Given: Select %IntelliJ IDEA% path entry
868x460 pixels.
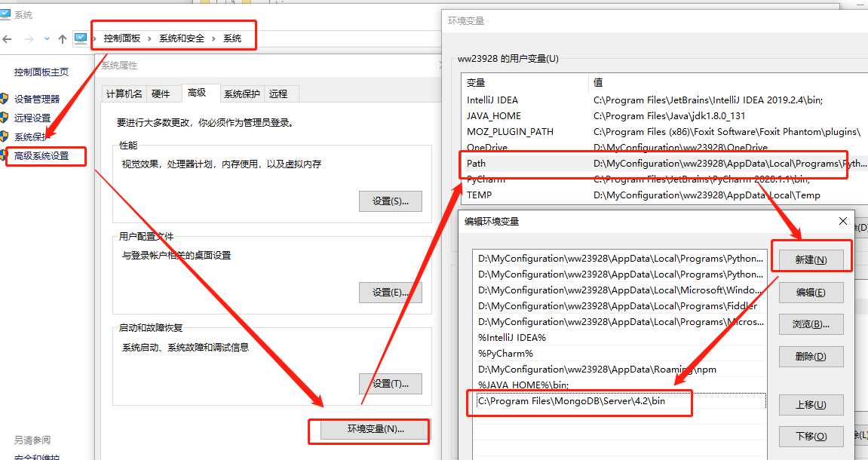Looking at the screenshot, I should click(x=620, y=338).
